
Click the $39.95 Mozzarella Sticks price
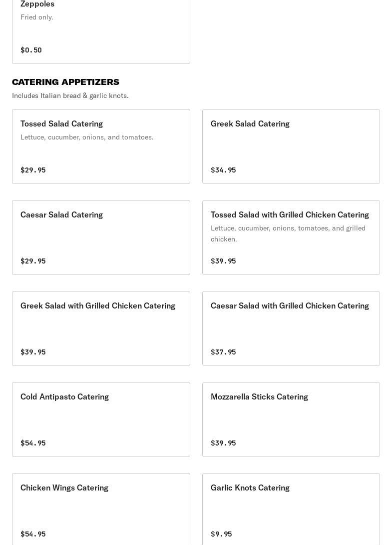pyautogui.click(x=223, y=443)
